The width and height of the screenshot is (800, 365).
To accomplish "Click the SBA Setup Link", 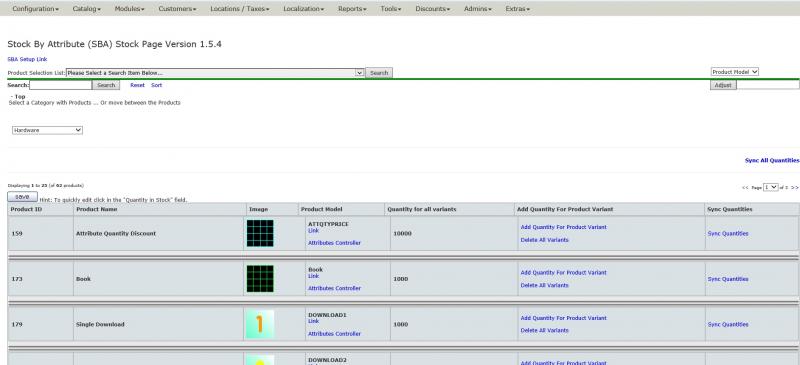I will pos(27,59).
